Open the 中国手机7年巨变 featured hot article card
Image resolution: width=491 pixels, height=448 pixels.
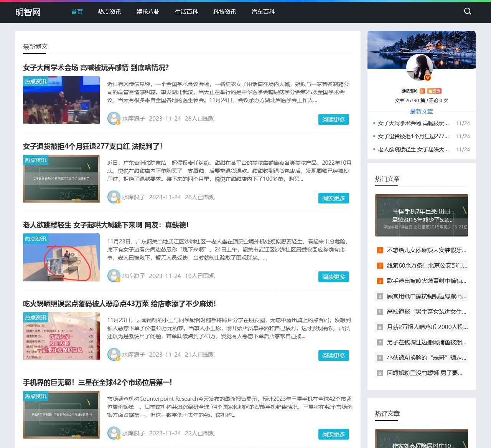click(x=422, y=215)
